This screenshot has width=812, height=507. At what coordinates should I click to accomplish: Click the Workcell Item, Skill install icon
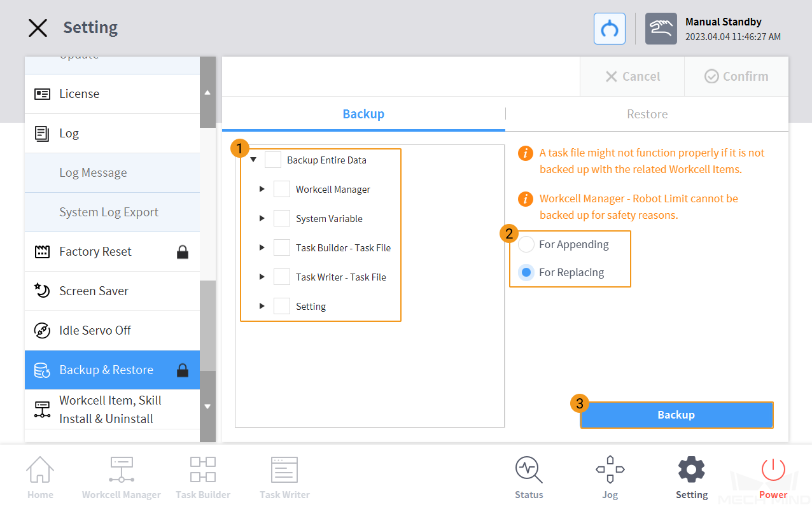(42, 410)
